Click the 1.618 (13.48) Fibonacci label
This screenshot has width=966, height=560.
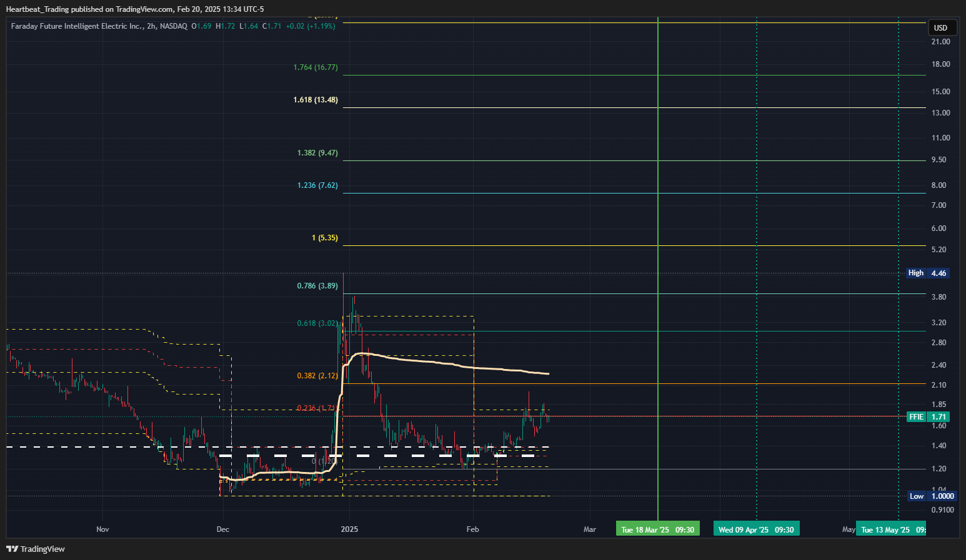click(x=316, y=100)
